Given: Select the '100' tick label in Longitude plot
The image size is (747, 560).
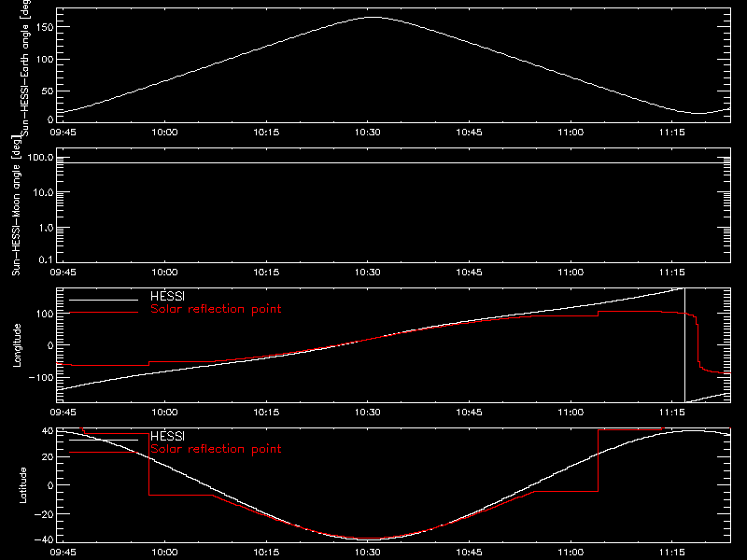Looking at the screenshot, I should pos(44,314).
